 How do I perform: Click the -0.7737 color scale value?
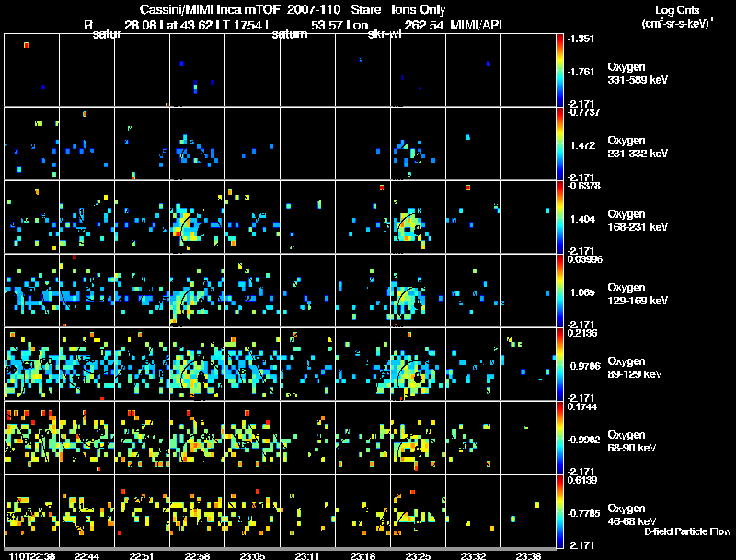pyautogui.click(x=582, y=112)
